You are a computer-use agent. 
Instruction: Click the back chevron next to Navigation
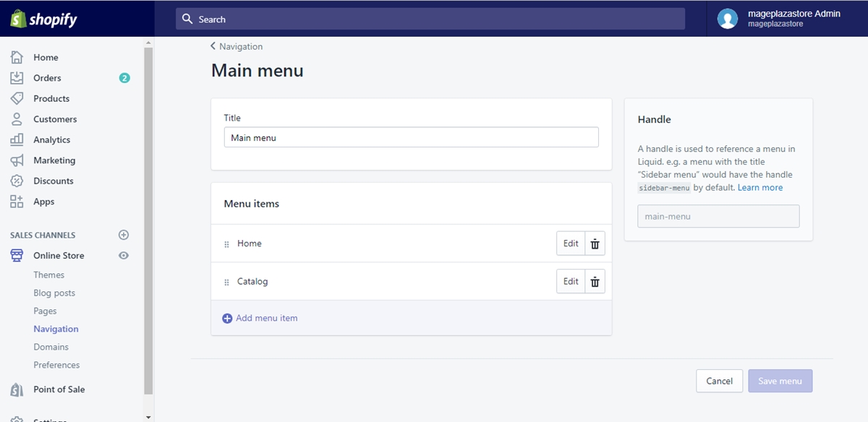click(213, 46)
